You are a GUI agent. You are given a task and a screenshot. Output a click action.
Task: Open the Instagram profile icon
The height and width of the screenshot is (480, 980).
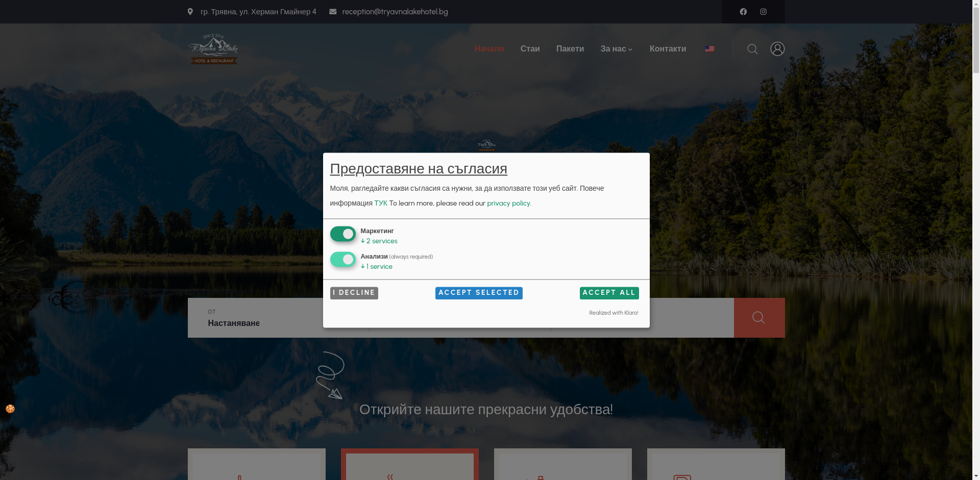coord(763,12)
